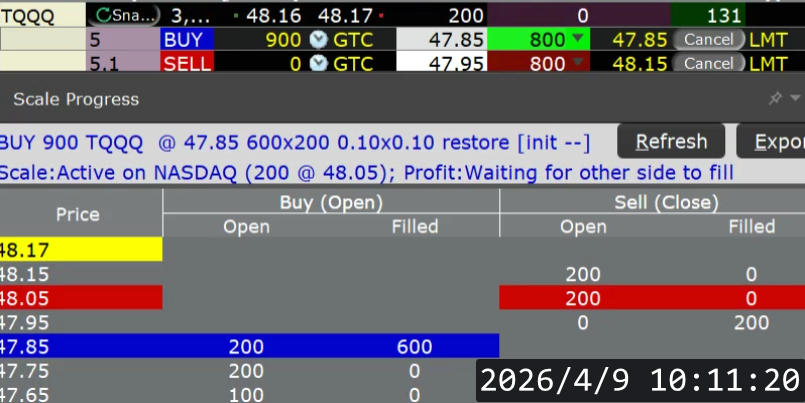Expand the green 800 quantity dropdown on BUY row

point(577,40)
